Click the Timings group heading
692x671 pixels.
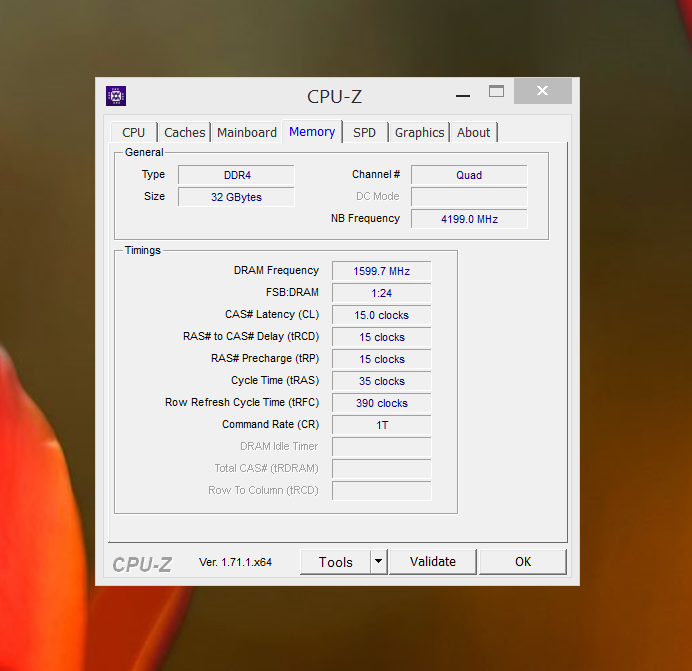[143, 250]
